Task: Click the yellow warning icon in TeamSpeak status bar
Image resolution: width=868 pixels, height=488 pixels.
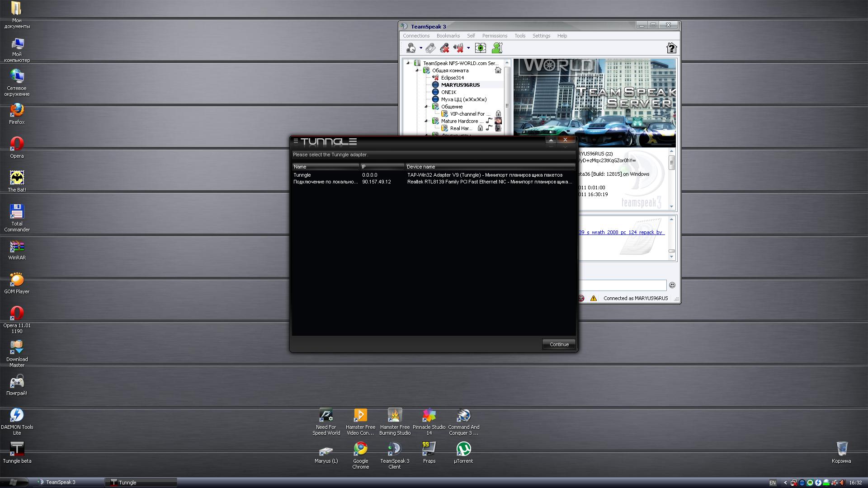Action: (x=594, y=298)
